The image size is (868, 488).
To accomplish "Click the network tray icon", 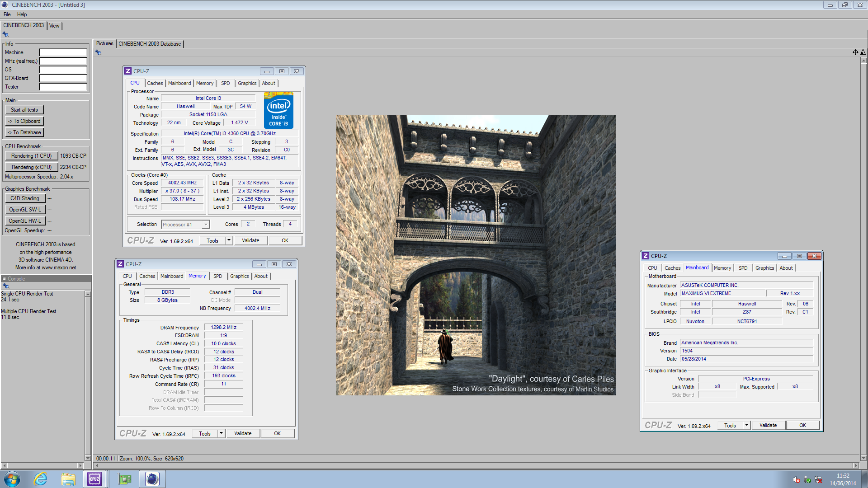I will (x=818, y=480).
